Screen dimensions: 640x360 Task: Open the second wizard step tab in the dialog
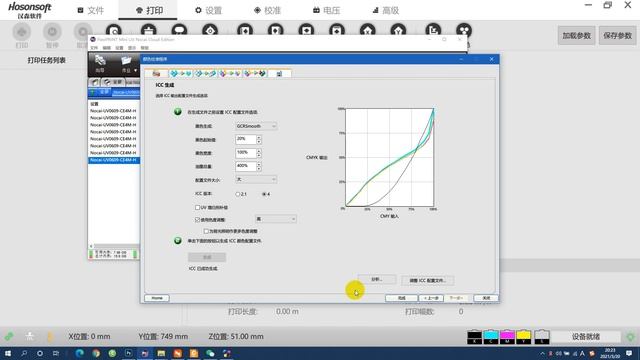(181, 73)
